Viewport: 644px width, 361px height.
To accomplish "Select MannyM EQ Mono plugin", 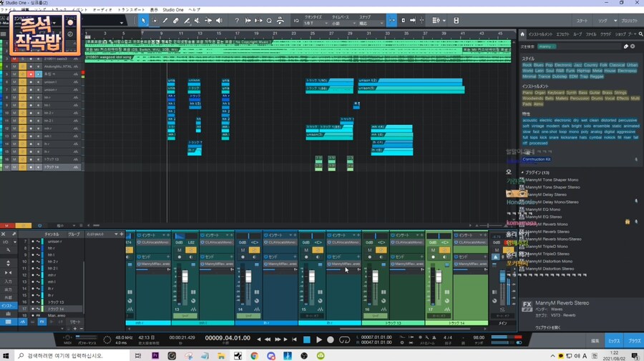I will click(x=542, y=209).
